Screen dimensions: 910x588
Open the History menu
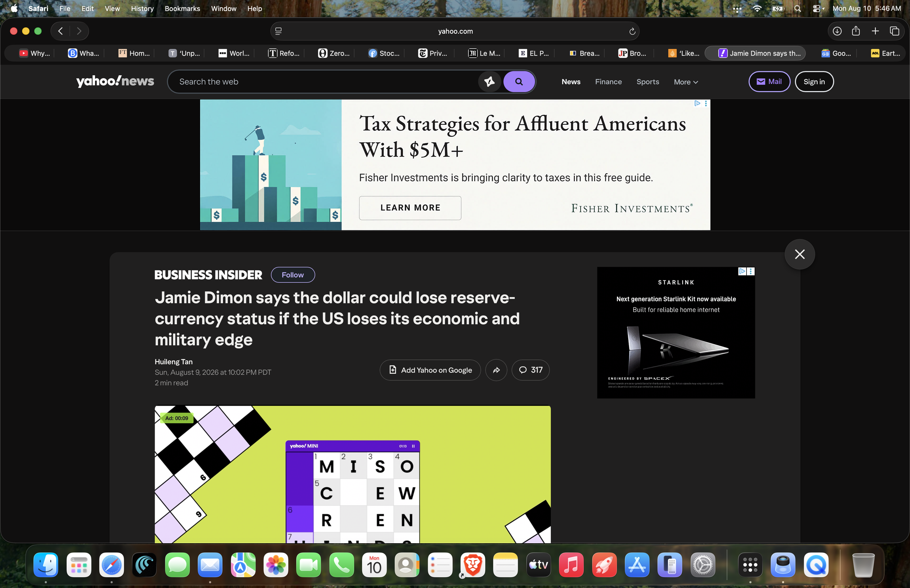(x=142, y=8)
